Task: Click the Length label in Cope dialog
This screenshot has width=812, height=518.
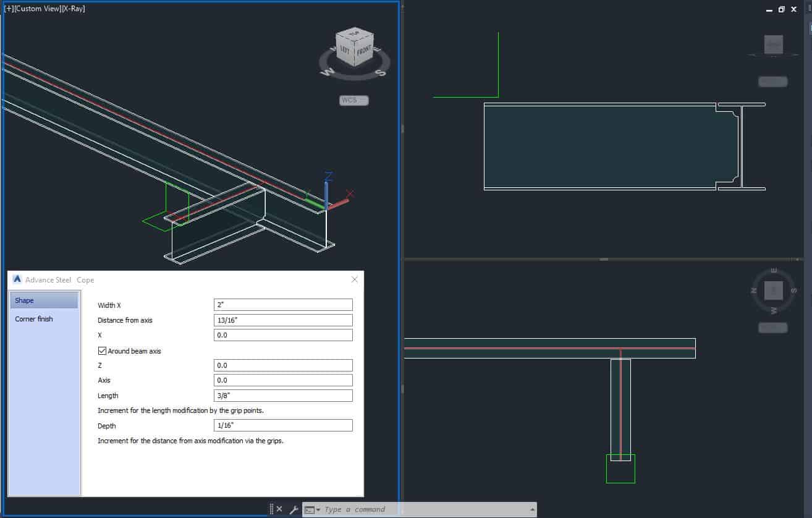Action: coord(108,396)
